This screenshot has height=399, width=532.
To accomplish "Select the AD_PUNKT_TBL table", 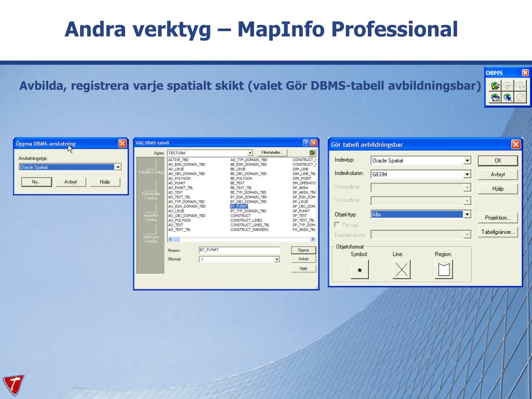I will 180,188.
